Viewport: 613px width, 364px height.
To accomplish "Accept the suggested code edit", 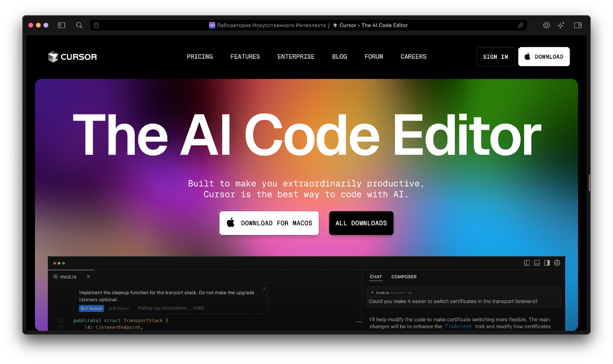I will click(91, 308).
